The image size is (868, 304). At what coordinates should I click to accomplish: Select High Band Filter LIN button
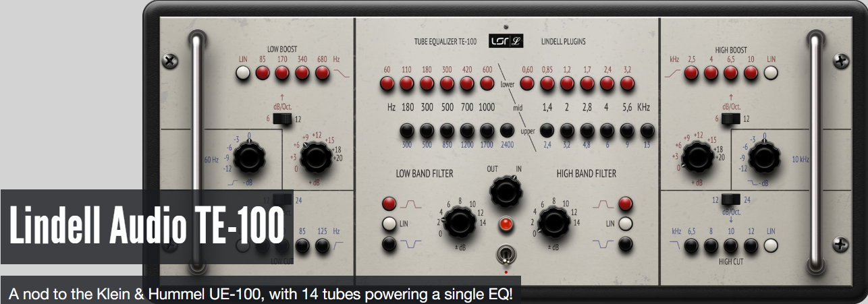626,224
